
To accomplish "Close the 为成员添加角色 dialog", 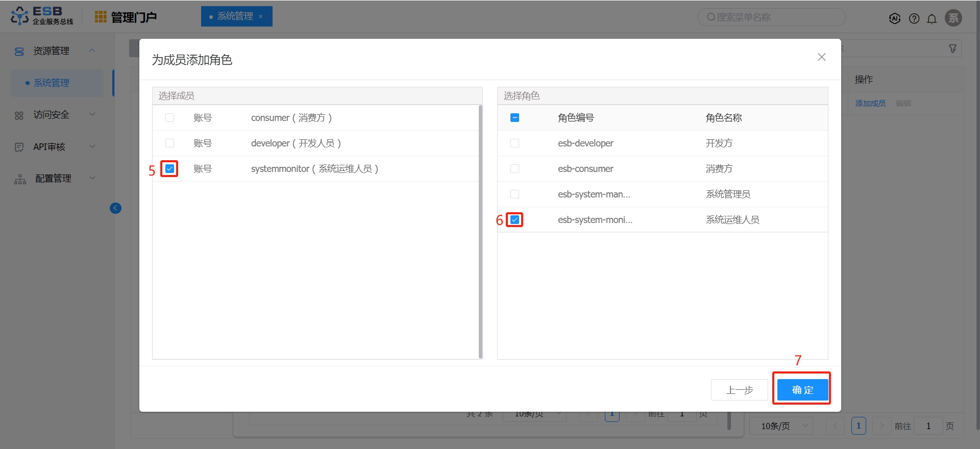I will pyautogui.click(x=822, y=57).
